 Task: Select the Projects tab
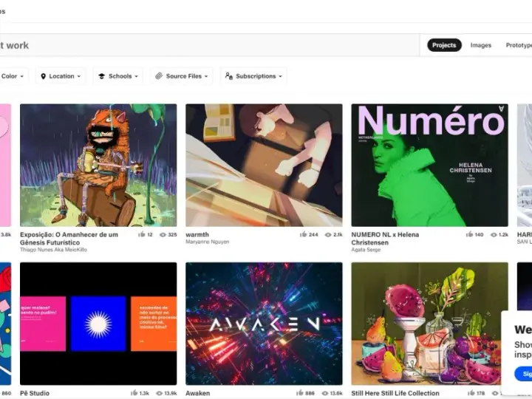click(444, 45)
